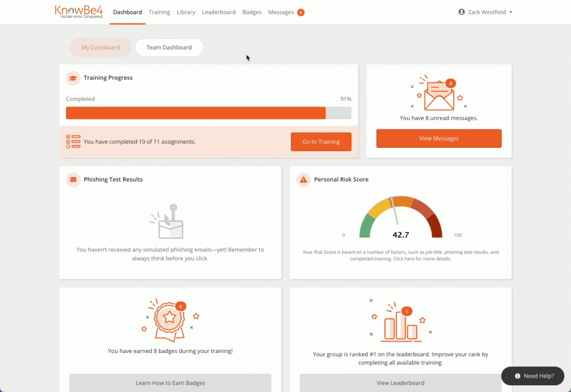Click the graduation cap Training Progress icon
Image resolution: width=571 pixels, height=392 pixels.
[73, 78]
